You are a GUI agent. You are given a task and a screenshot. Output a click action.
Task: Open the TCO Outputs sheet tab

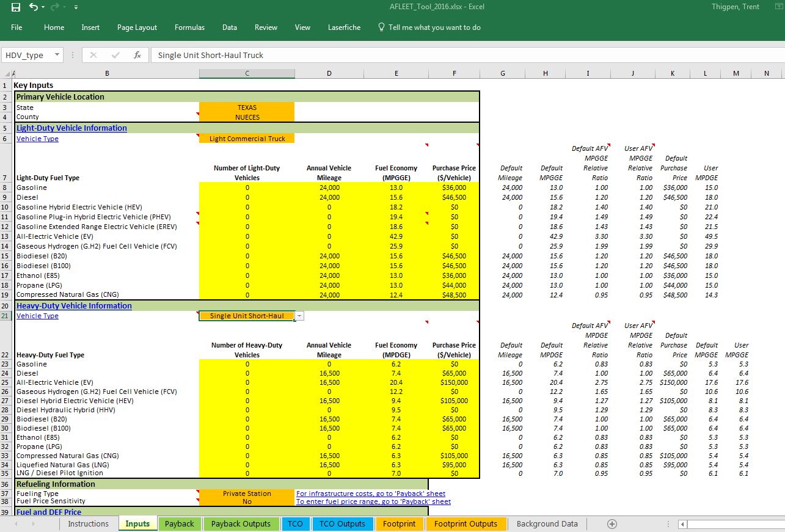(342, 523)
